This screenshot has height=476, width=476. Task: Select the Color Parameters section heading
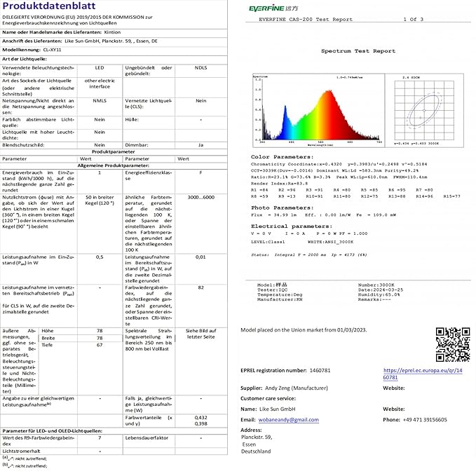tap(282, 157)
